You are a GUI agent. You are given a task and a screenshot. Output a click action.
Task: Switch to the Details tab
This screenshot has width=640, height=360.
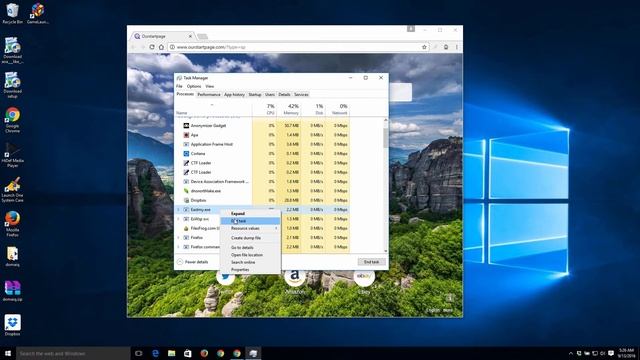pos(284,94)
